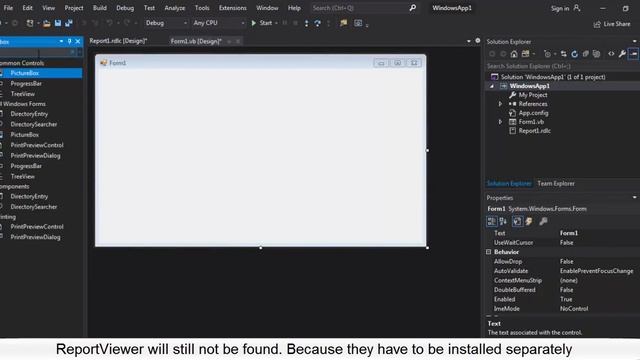Toggle Categorized view in Properties panel
Viewport: 640px width, 360px height.
click(x=491, y=221)
